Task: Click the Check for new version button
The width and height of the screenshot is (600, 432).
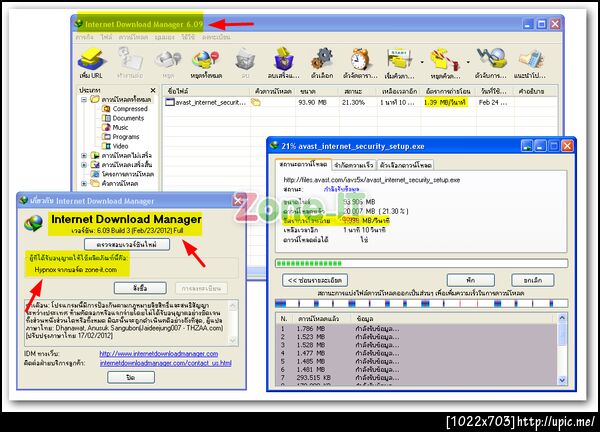Action: click(127, 245)
